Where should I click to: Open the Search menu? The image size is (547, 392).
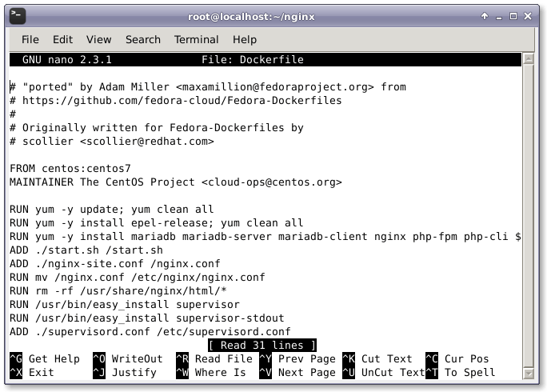click(143, 39)
